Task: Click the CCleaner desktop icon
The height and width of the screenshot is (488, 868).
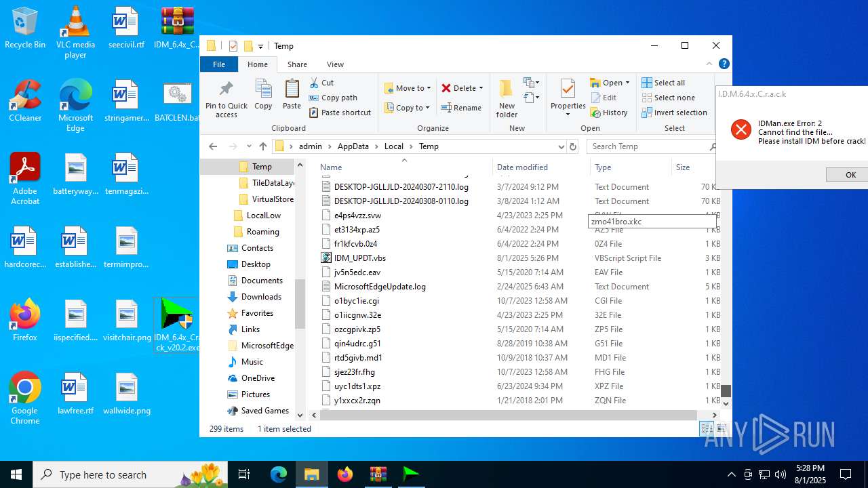Action: click(25, 102)
